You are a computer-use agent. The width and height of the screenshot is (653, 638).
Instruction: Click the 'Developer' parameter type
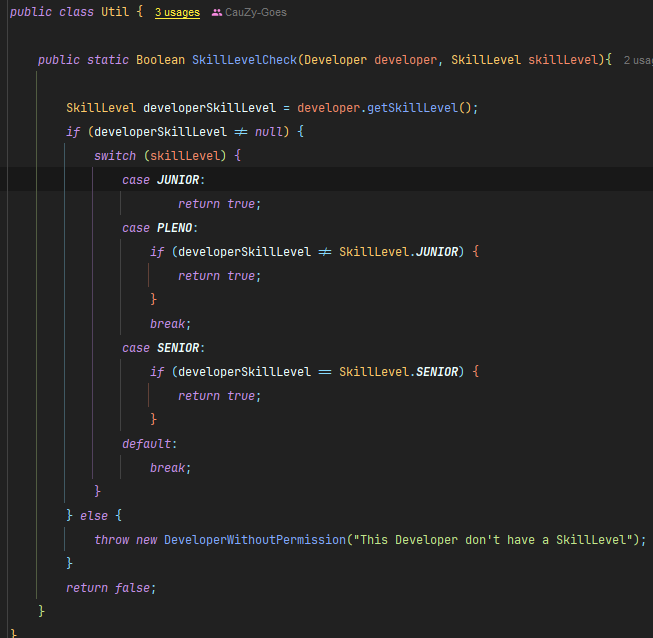point(335,60)
